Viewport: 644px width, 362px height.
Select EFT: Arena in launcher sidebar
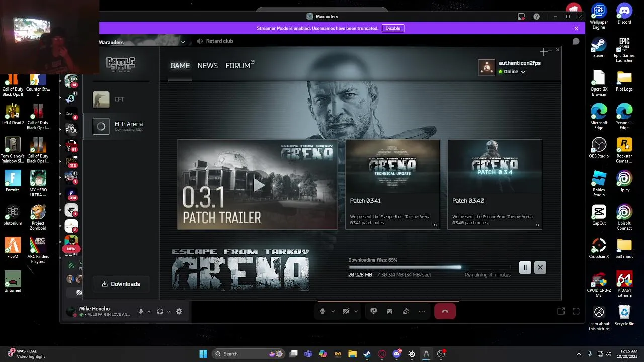tap(121, 126)
